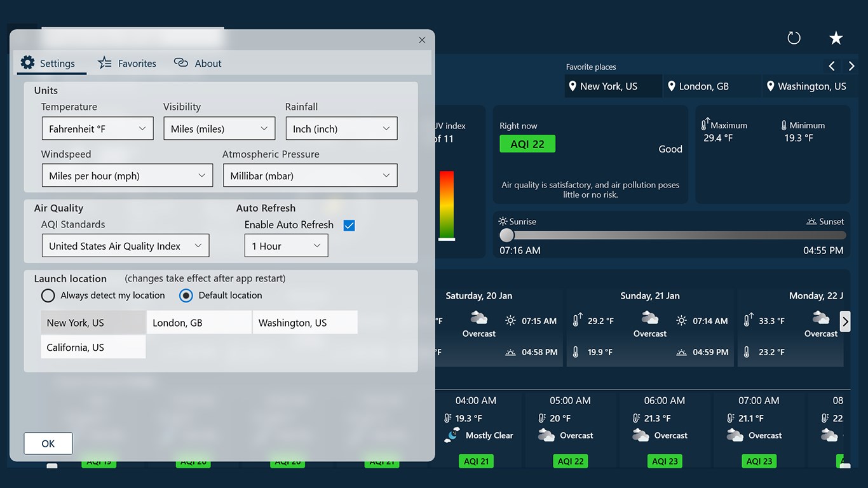Click the refresh icon in the top bar
The image size is (868, 488).
pos(794,37)
